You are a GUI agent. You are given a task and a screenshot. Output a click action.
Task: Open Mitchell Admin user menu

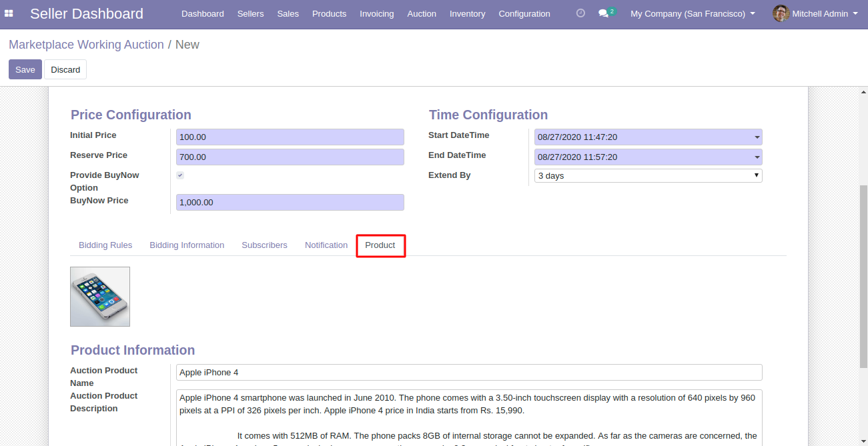click(825, 13)
